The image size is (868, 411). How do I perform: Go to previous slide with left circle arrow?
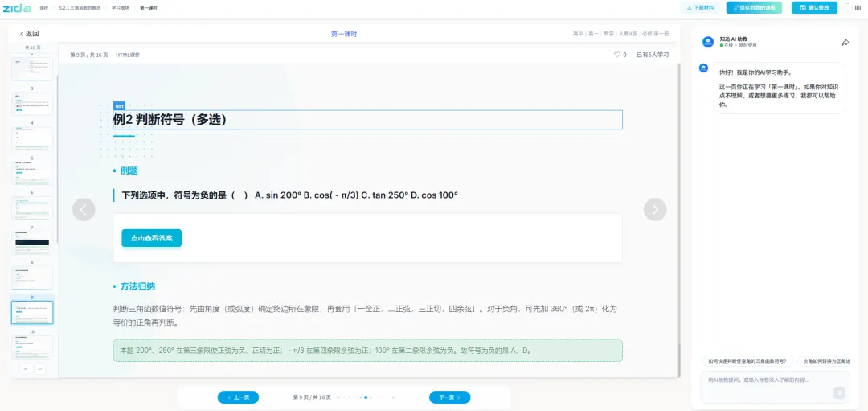(x=84, y=209)
